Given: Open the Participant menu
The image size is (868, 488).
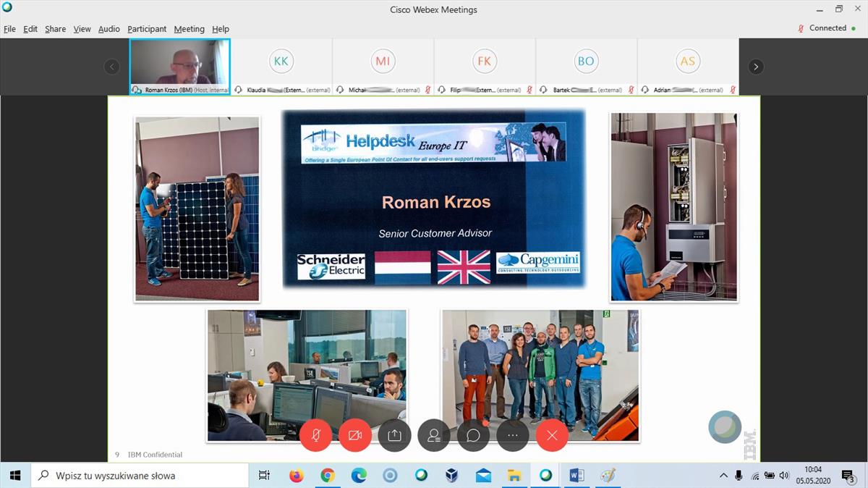Looking at the screenshot, I should tap(147, 29).
